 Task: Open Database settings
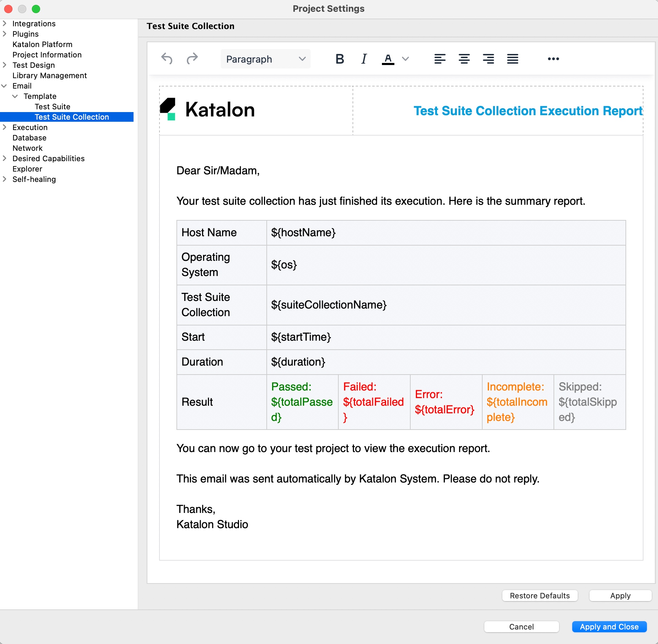pos(29,138)
